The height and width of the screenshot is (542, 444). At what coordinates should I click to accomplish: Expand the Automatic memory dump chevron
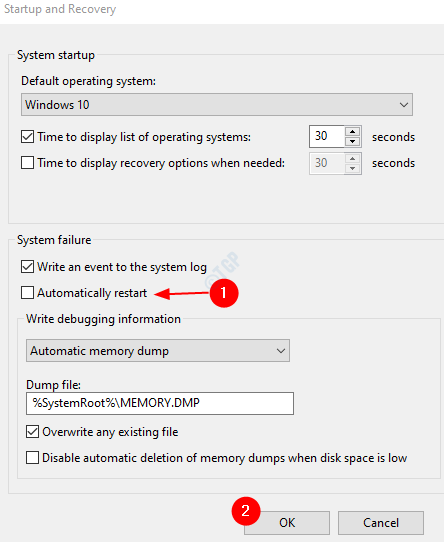pyautogui.click(x=280, y=351)
